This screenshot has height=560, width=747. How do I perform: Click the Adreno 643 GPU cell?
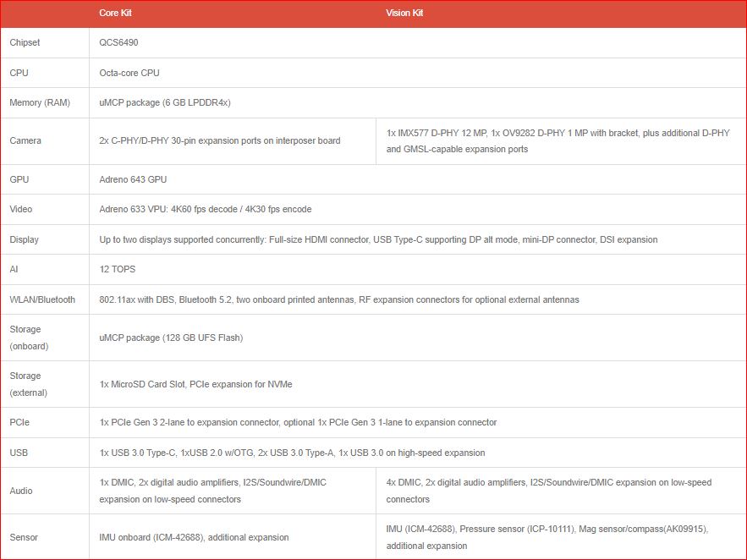[134, 179]
